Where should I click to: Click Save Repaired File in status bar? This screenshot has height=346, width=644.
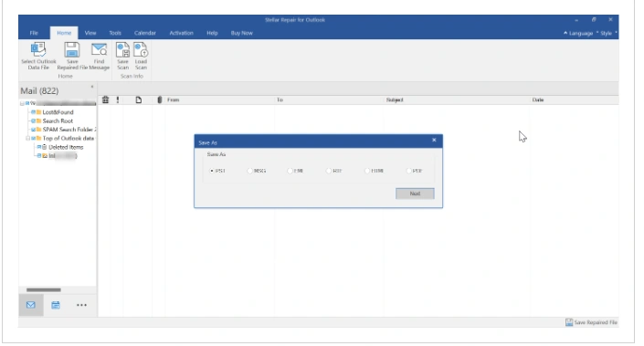[x=591, y=322]
